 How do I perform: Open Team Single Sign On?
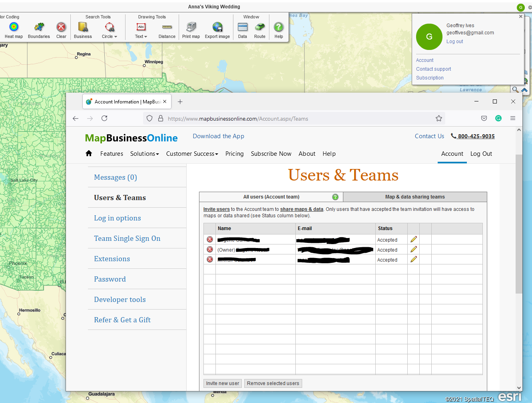click(x=127, y=238)
